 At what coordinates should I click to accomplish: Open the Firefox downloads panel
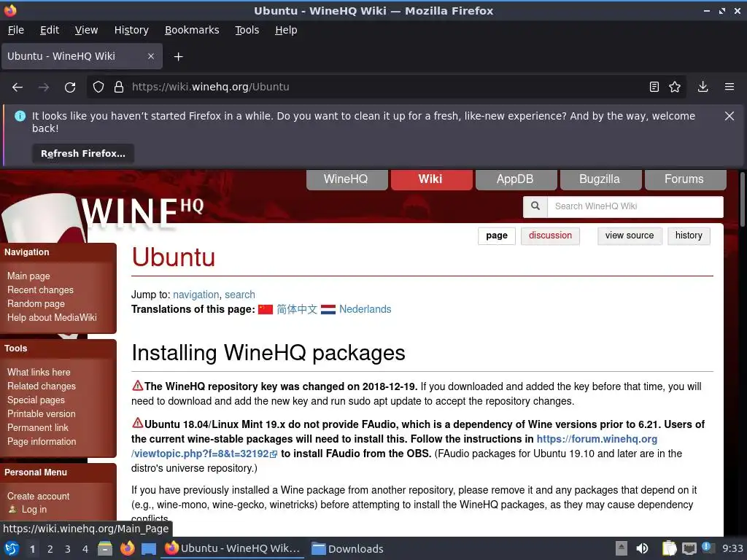click(703, 87)
